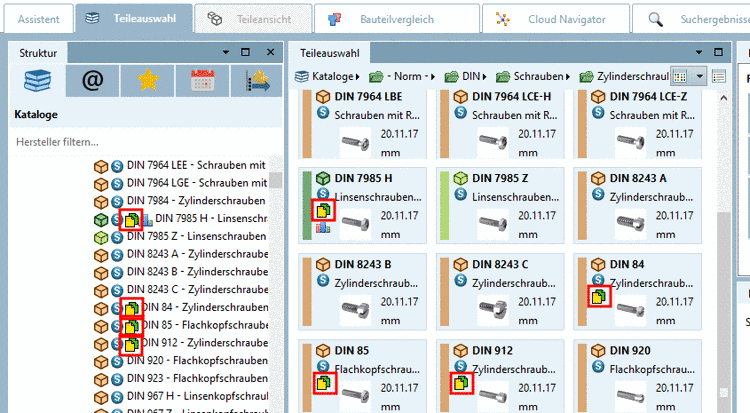
Task: Toggle the tile grid view icon
Action: (x=680, y=77)
